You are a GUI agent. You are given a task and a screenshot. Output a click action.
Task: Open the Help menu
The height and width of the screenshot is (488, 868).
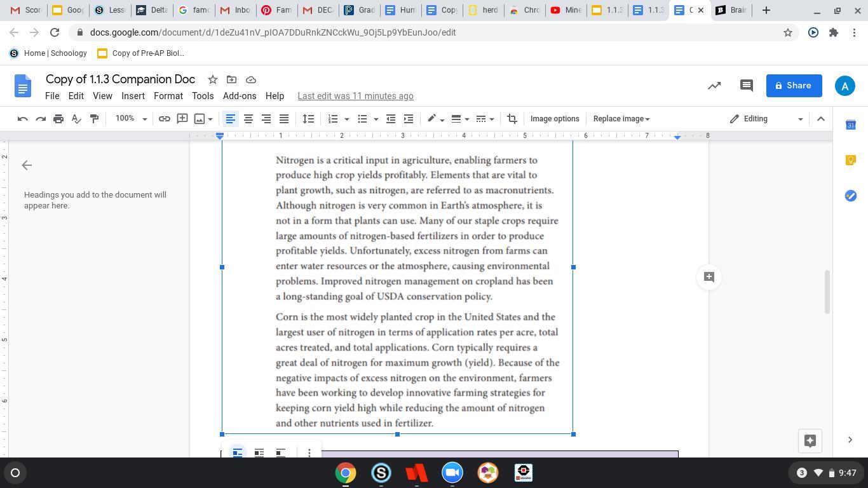coord(275,96)
